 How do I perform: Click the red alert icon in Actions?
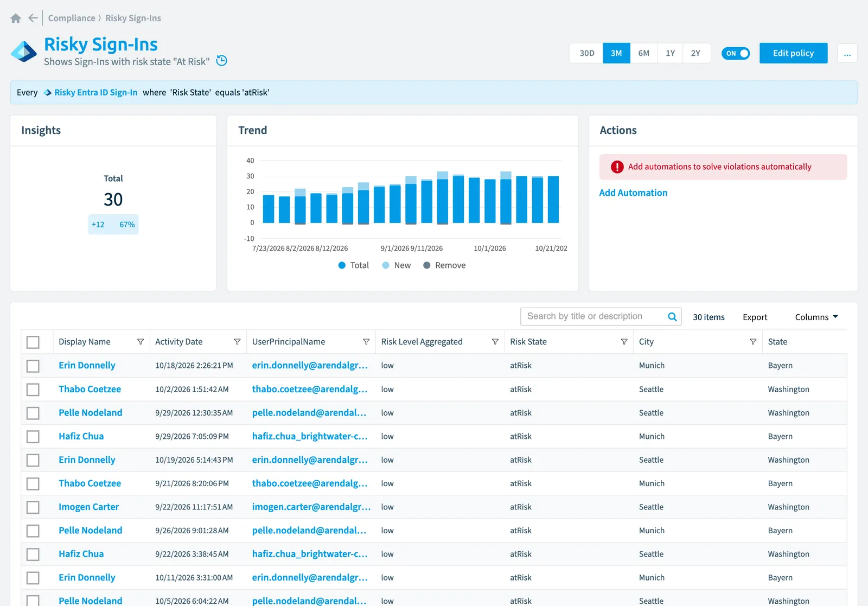617,167
